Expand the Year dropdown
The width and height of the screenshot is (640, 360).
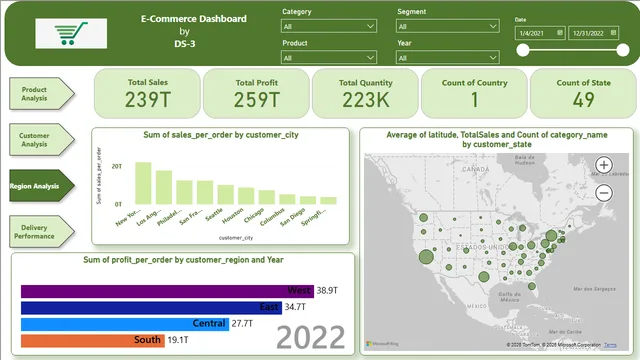pos(447,58)
